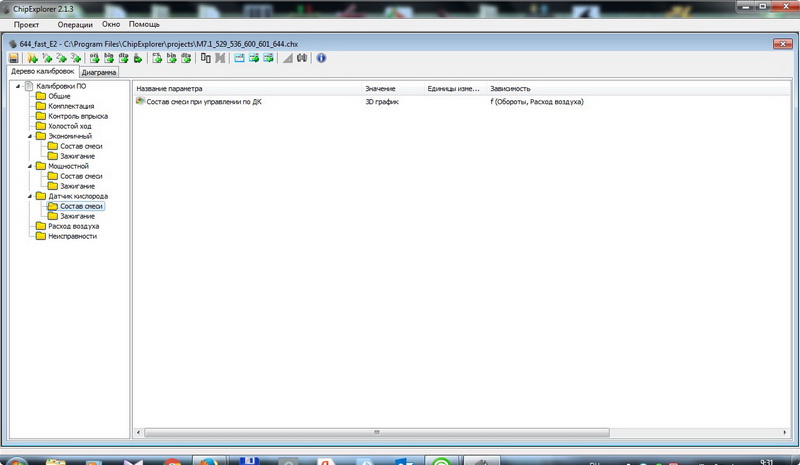Click the horizontal scrollbar thumb

point(376,432)
